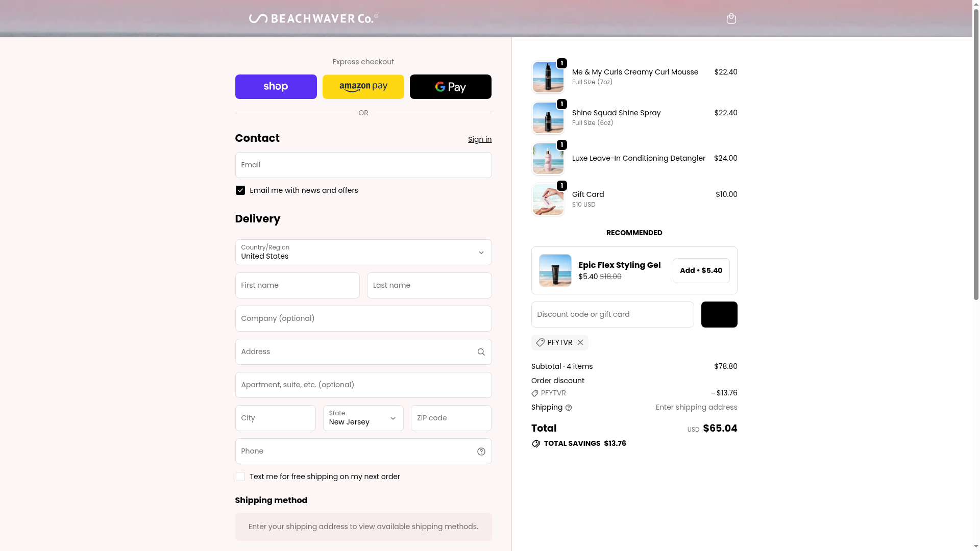Screen dimensions: 980x551
Task: Click the phone field help icon
Action: 481,452
